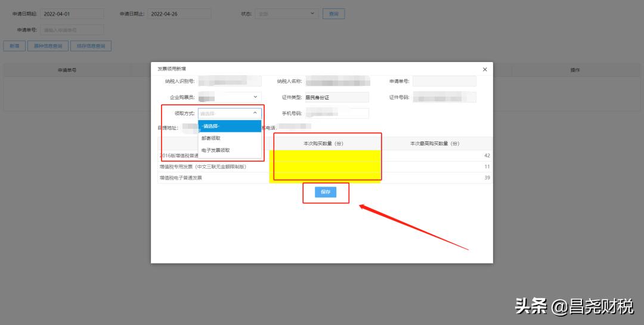This screenshot has height=325, width=644.
Task: Choose 电子发票领取 from the dropdown list
Action: [230, 151]
